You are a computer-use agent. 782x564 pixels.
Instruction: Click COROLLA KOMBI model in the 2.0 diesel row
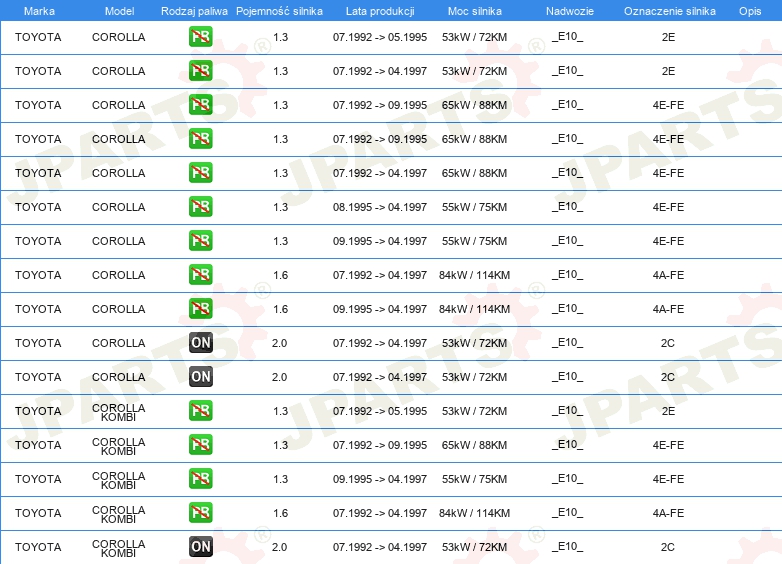(119, 548)
